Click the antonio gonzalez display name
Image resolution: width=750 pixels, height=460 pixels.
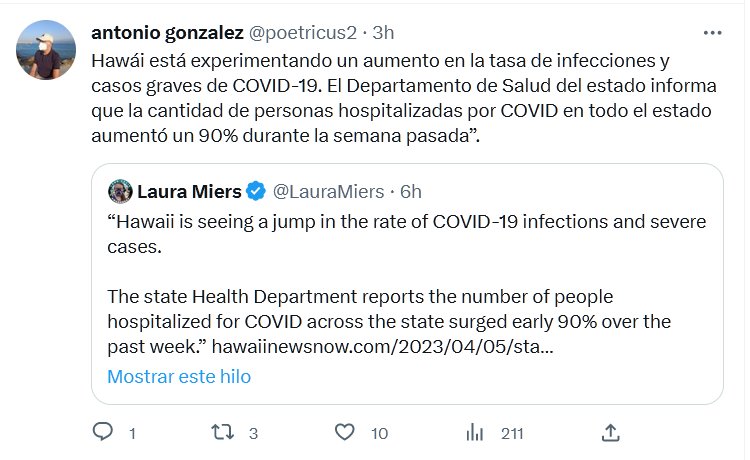(x=166, y=32)
